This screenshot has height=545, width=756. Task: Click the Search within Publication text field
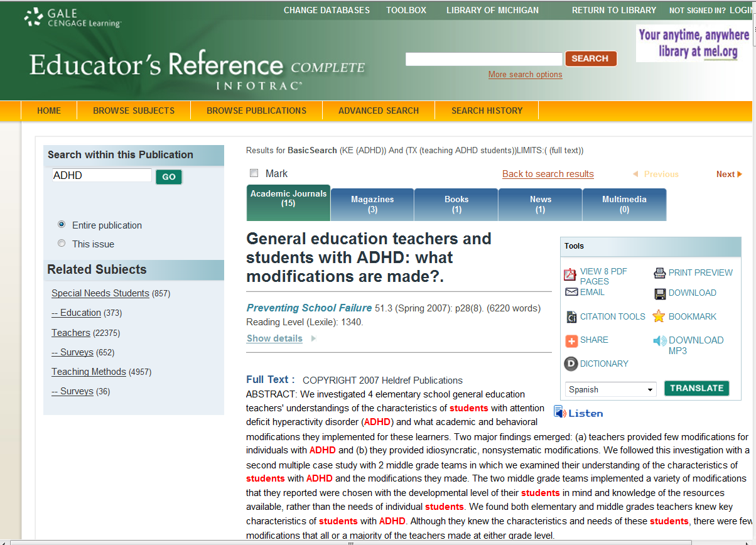pyautogui.click(x=102, y=175)
